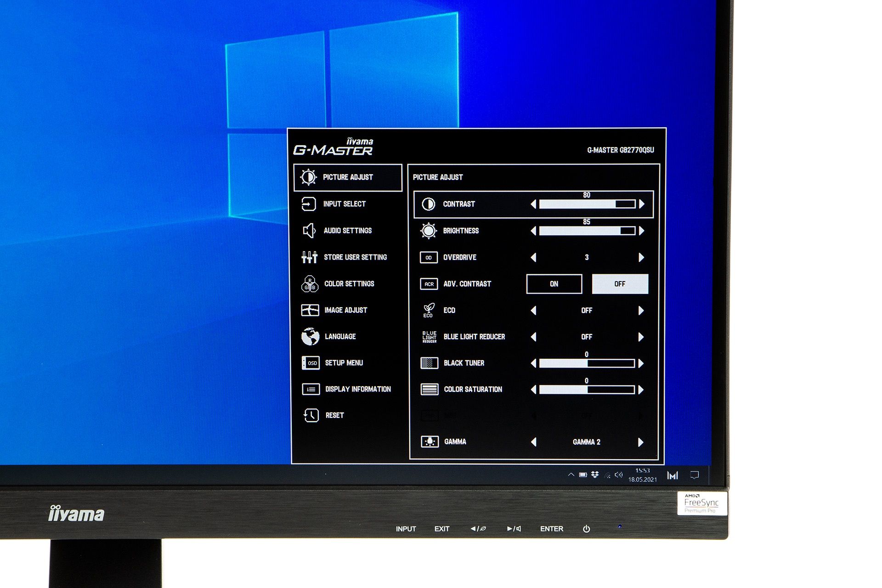Screen dimensions: 882x588
Task: Decrease Contrast with left arrow
Action: (x=533, y=204)
